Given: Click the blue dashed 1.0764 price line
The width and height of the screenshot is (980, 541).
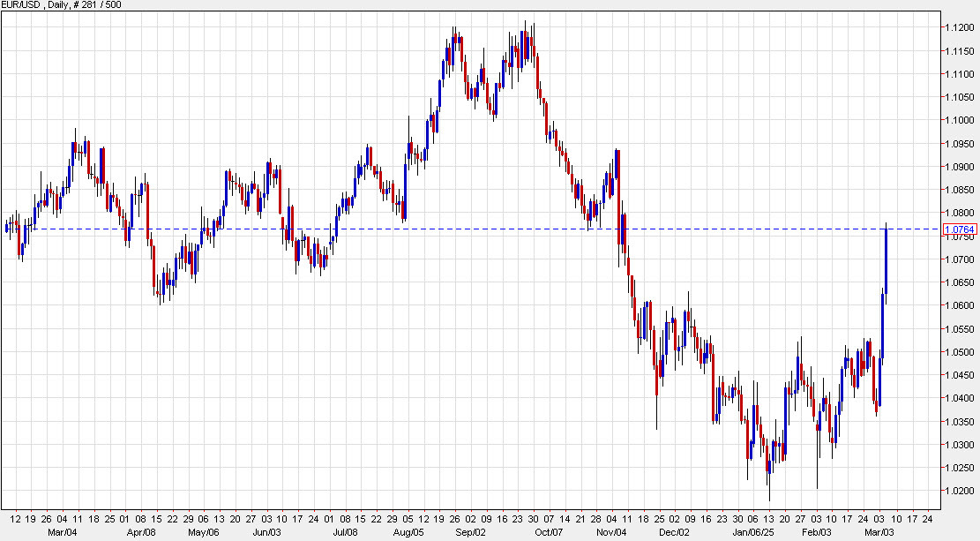Looking at the screenshot, I should coord(472,229).
